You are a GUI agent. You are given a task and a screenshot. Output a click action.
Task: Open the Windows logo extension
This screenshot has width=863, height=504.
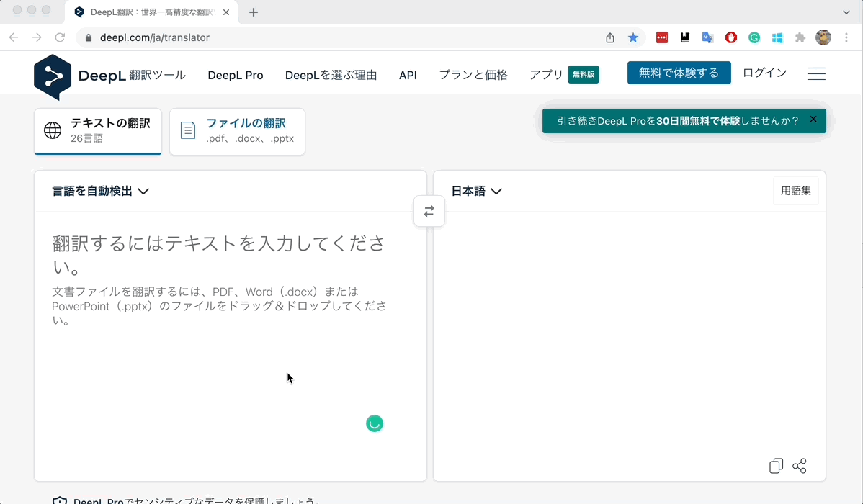777,37
